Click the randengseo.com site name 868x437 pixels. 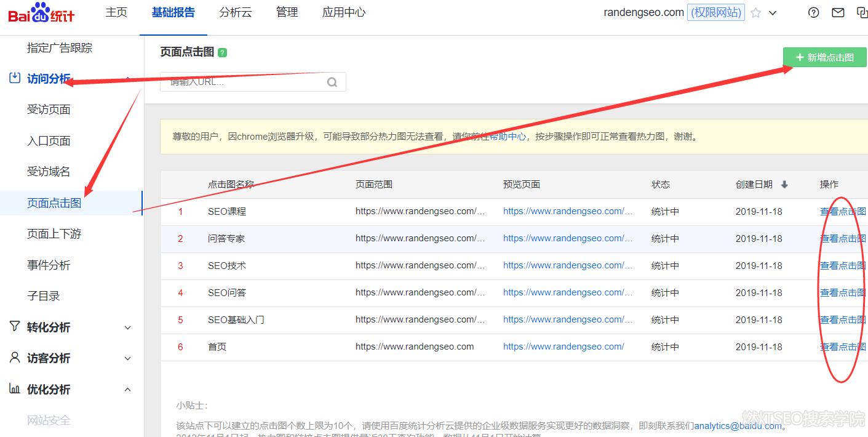tap(643, 12)
